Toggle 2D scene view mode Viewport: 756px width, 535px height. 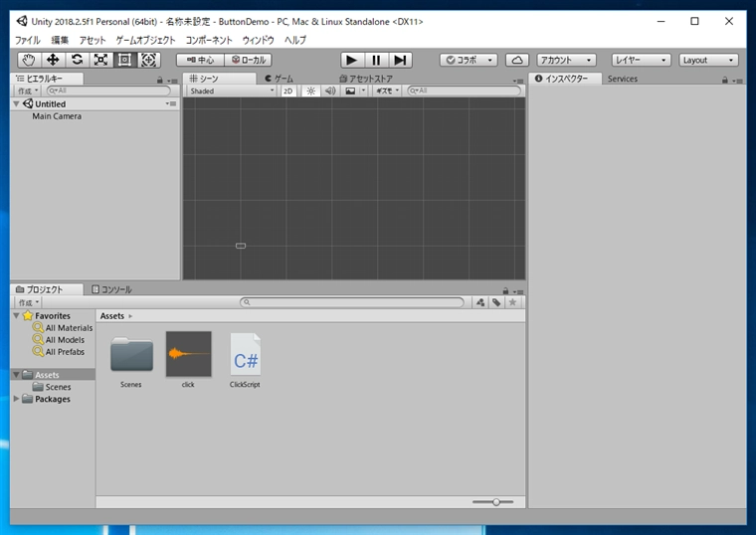[287, 90]
